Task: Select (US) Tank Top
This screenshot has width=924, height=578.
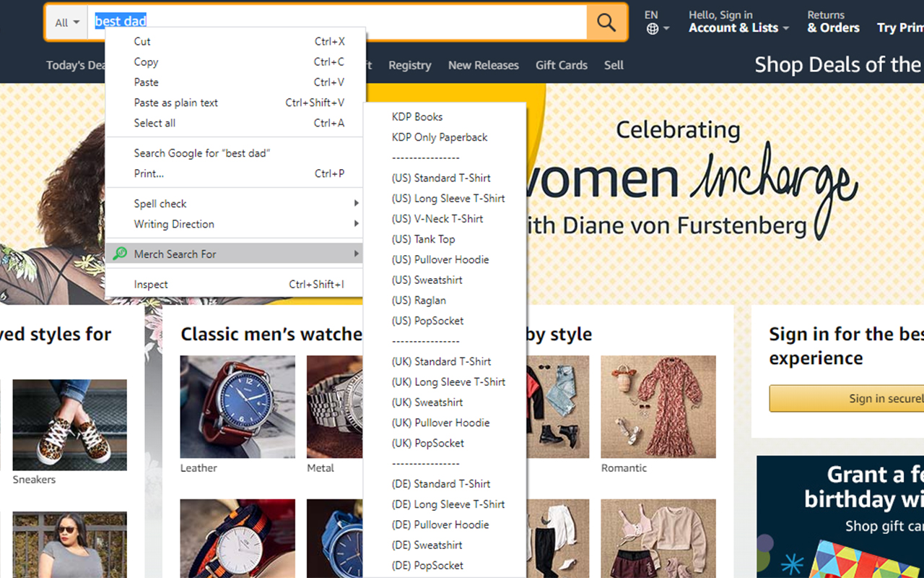Action: coord(445,239)
